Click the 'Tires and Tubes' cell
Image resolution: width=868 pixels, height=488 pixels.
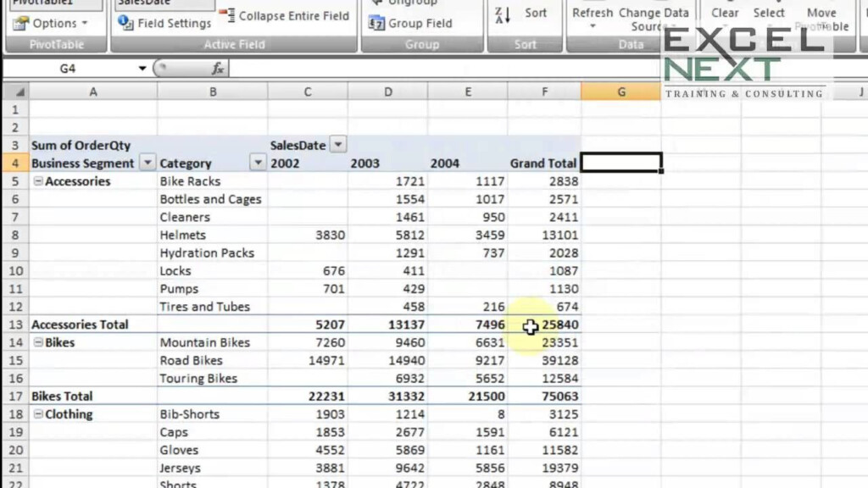coord(213,307)
